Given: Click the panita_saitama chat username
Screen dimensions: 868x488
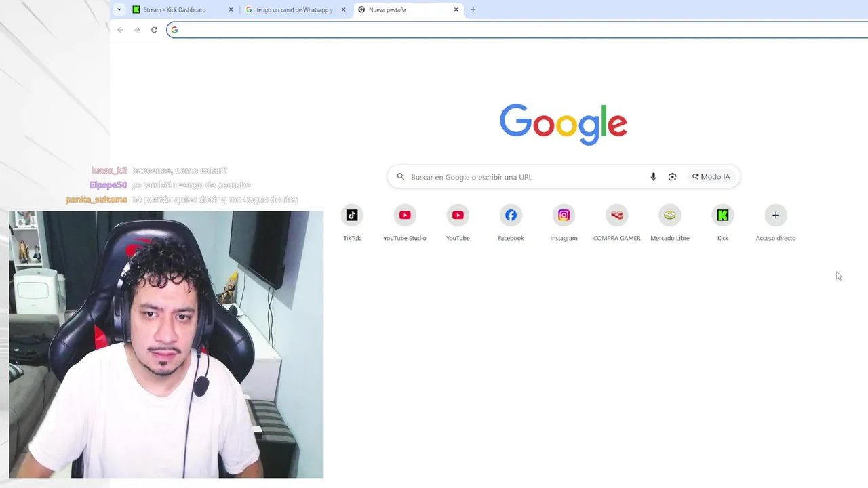Looking at the screenshot, I should point(96,199).
